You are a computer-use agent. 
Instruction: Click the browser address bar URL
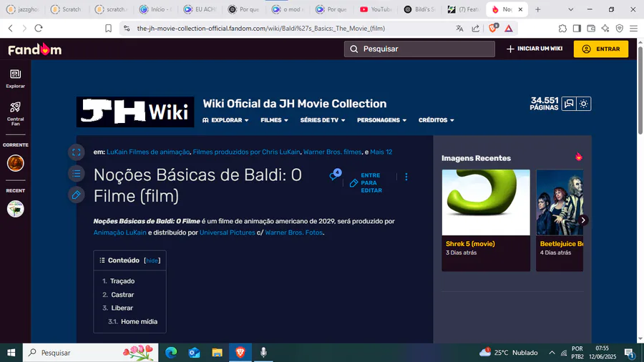pos(260,29)
